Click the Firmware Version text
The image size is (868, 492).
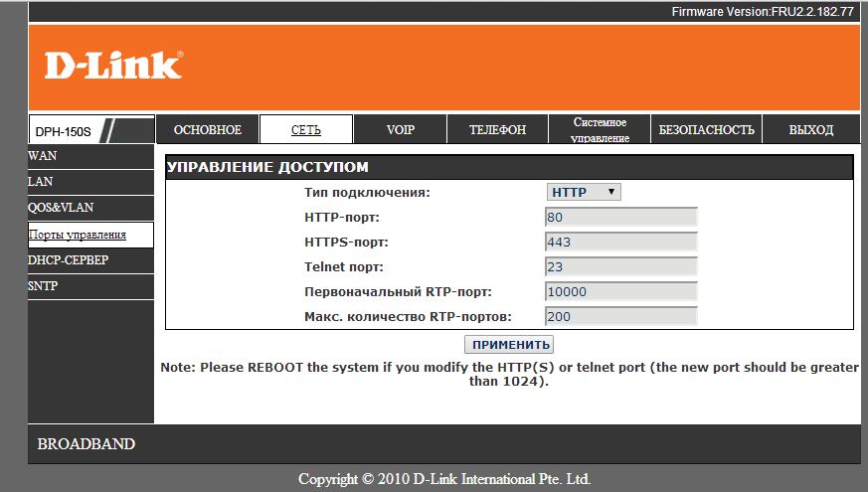pyautogui.click(x=763, y=12)
